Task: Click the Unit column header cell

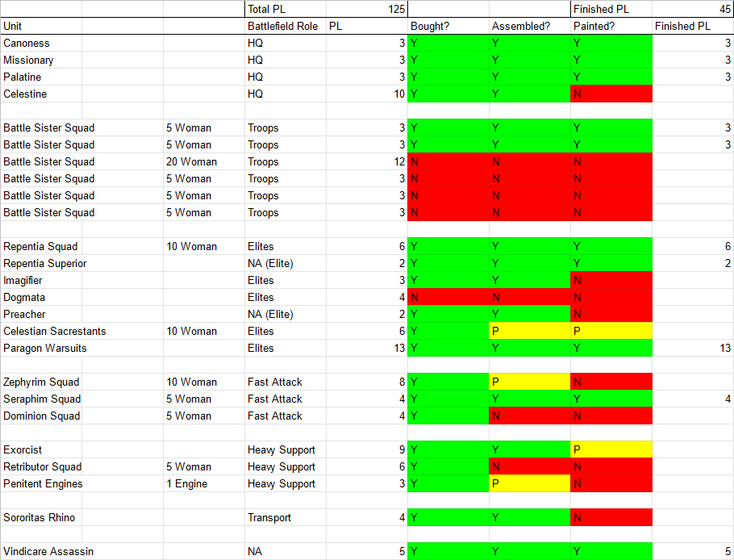Action: pyautogui.click(x=81, y=26)
